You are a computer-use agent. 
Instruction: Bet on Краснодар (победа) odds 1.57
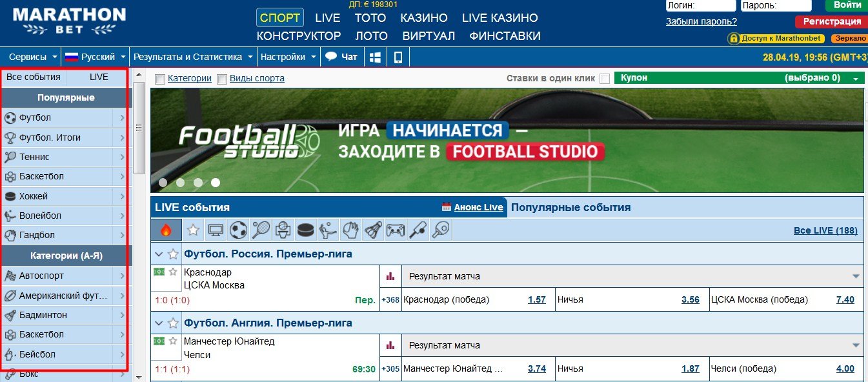[x=536, y=299]
